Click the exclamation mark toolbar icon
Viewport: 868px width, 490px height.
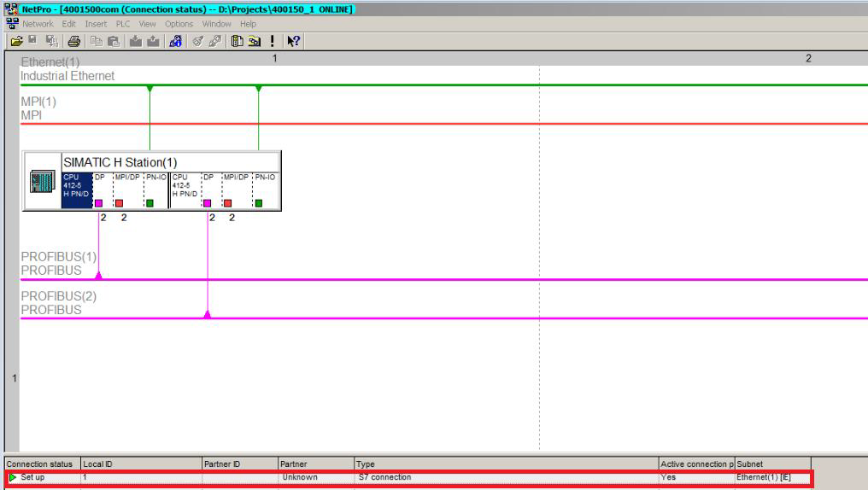pos(272,41)
